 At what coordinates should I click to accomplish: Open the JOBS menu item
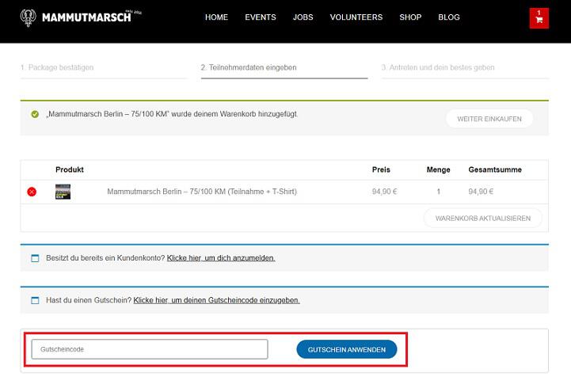tap(303, 17)
